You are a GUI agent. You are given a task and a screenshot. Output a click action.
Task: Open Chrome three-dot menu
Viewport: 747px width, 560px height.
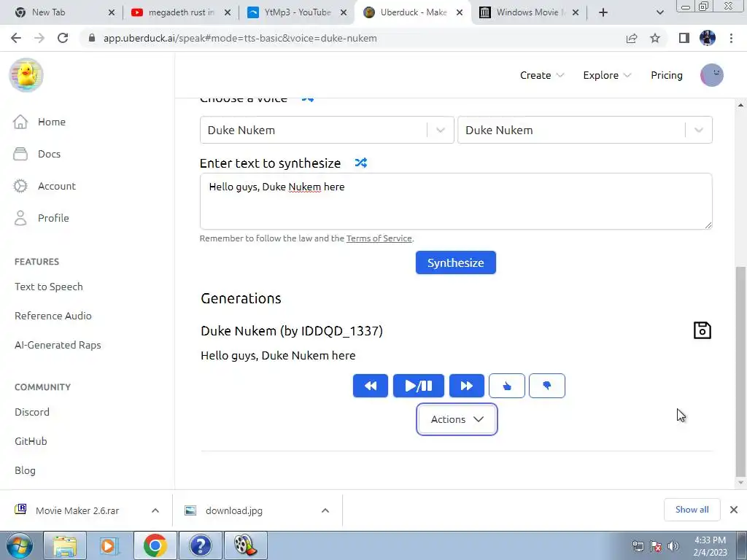coord(731,38)
